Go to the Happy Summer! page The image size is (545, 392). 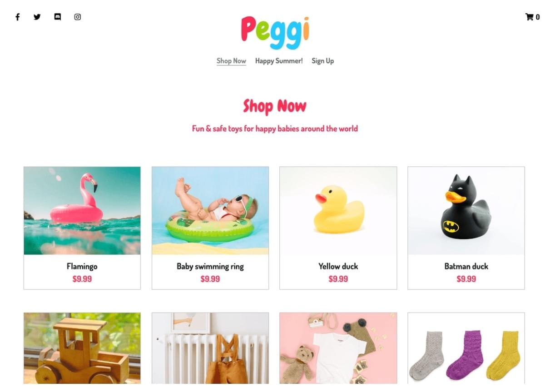point(279,61)
